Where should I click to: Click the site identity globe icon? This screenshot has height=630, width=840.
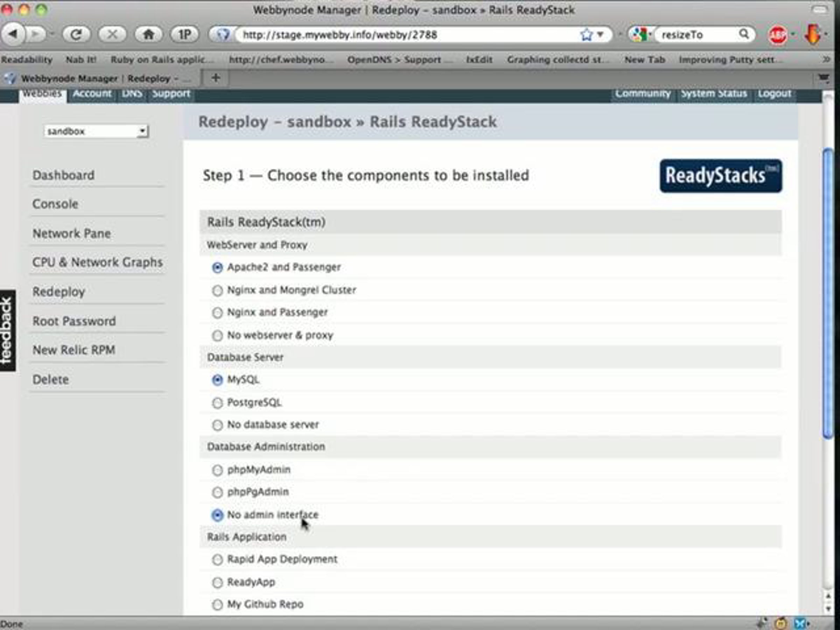(x=222, y=35)
